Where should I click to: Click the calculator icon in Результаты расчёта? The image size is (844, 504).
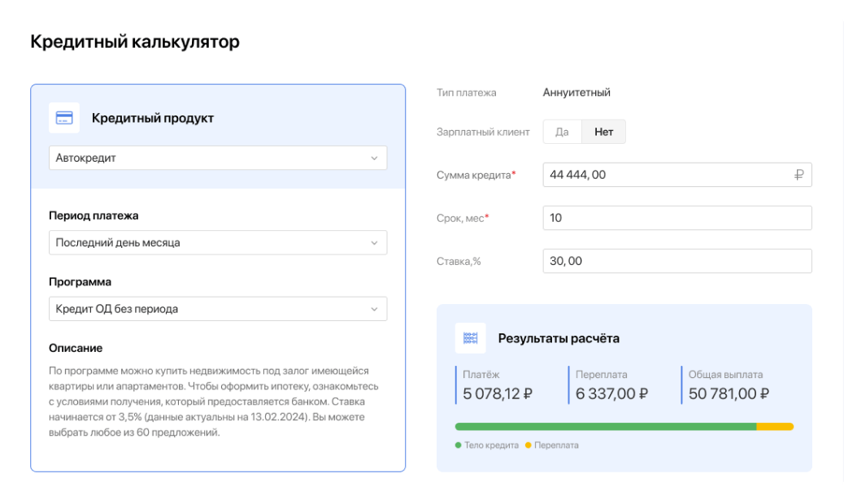[470, 338]
